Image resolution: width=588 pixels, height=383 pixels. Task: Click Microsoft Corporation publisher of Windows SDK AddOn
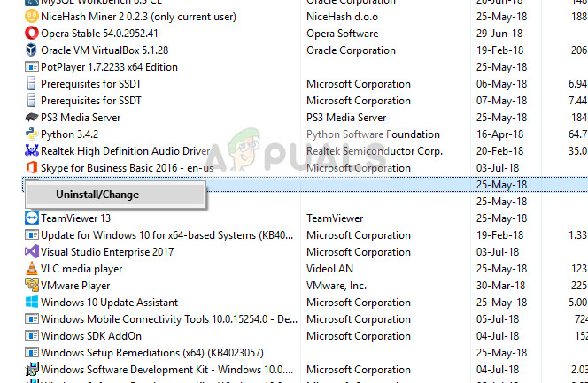(x=359, y=336)
